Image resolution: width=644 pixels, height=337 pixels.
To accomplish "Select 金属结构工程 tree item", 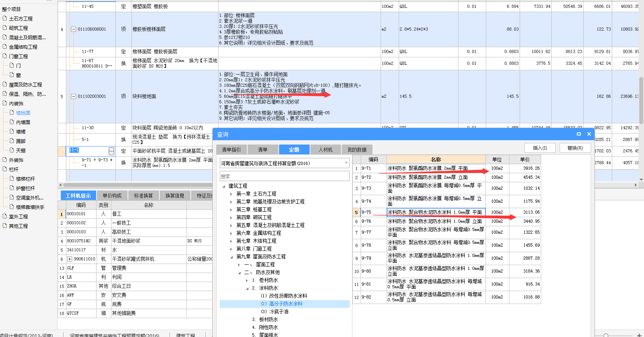I will pyautogui.click(x=23, y=47).
